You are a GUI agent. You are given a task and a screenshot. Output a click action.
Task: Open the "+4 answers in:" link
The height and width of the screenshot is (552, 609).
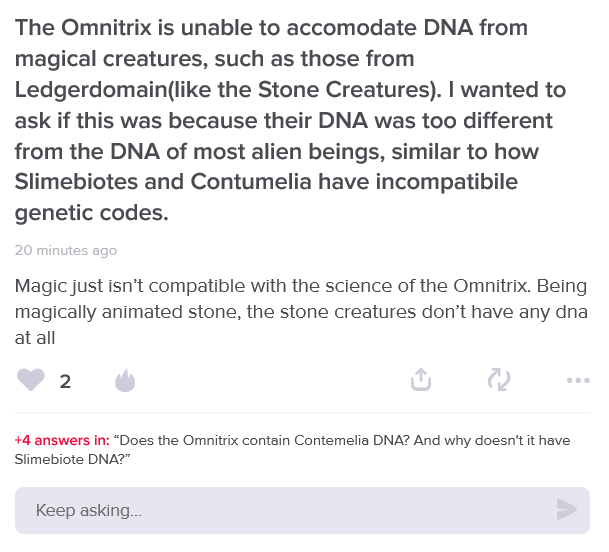point(62,440)
